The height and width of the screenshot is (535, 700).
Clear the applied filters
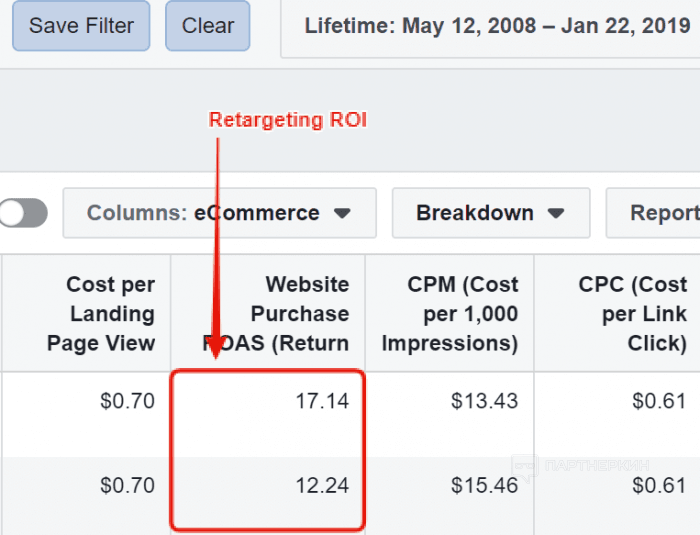207,25
